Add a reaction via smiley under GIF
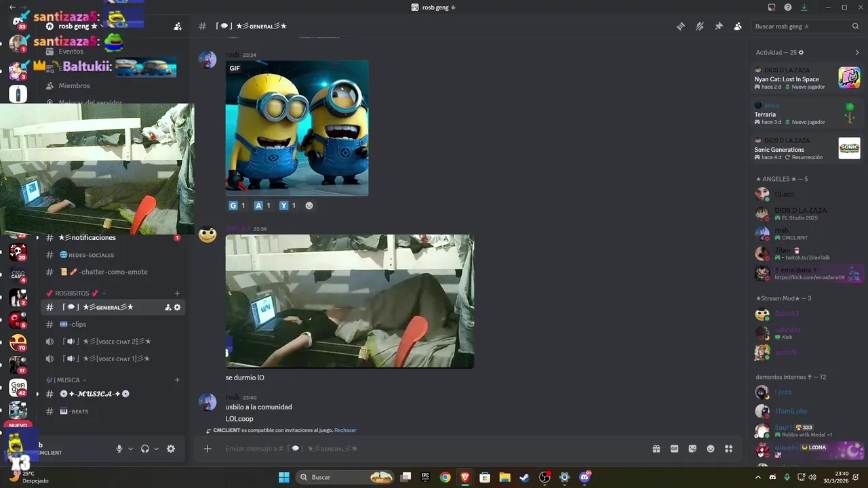This screenshot has width=868, height=488. coord(309,205)
